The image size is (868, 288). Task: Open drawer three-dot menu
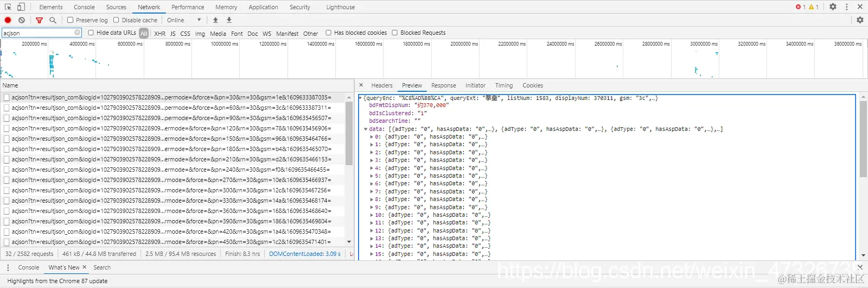[x=8, y=267]
